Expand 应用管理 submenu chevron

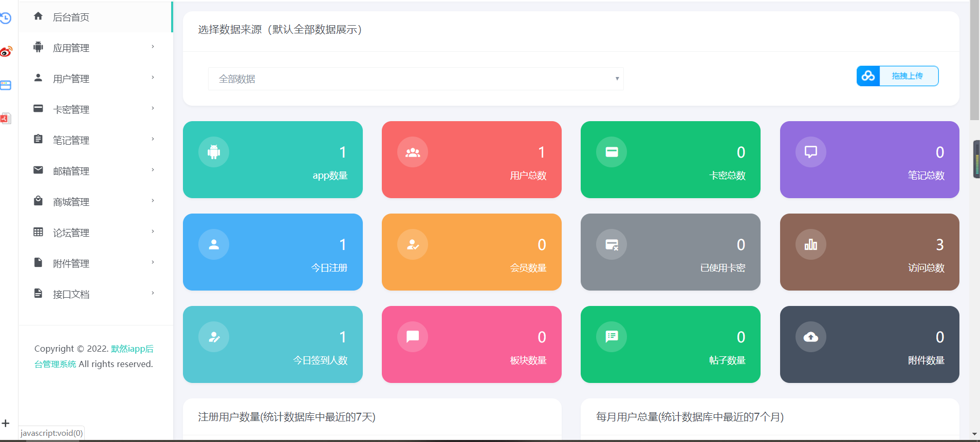click(153, 47)
